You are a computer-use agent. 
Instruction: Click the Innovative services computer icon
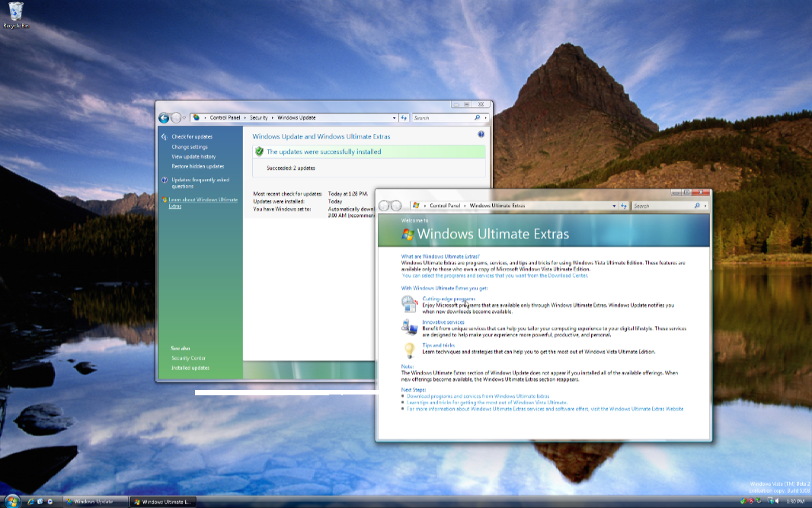tap(409, 326)
